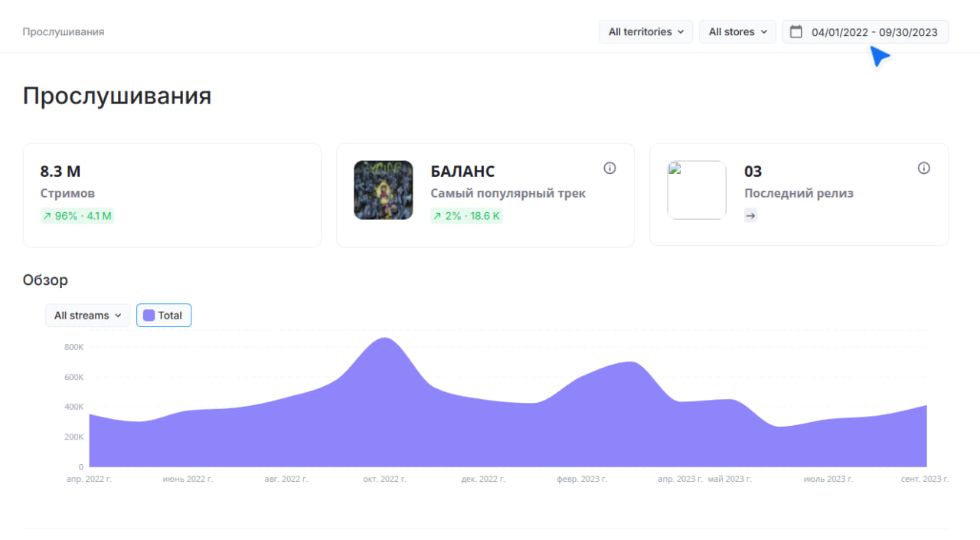Click info icon on Последний релиз card
980x540 pixels.
pyautogui.click(x=923, y=168)
